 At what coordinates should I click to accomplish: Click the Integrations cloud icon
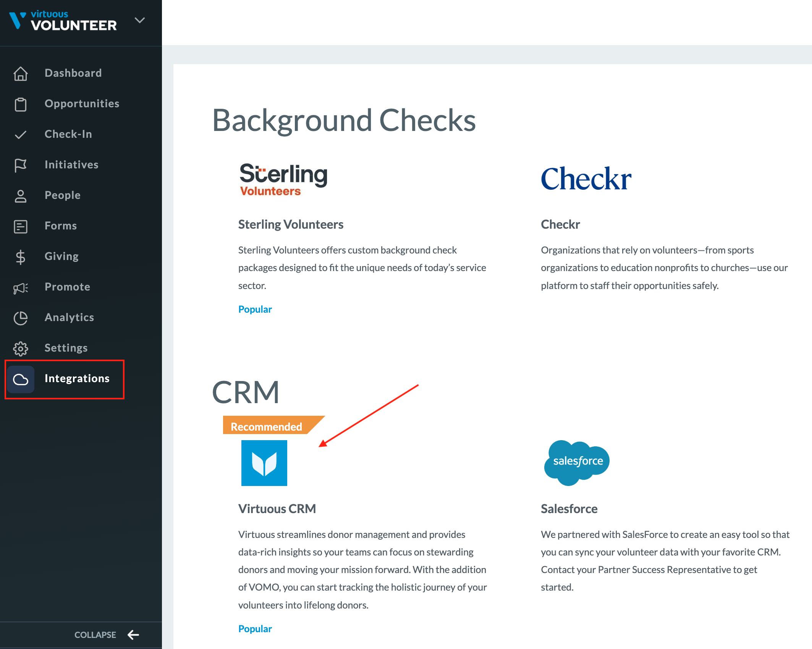tap(21, 379)
